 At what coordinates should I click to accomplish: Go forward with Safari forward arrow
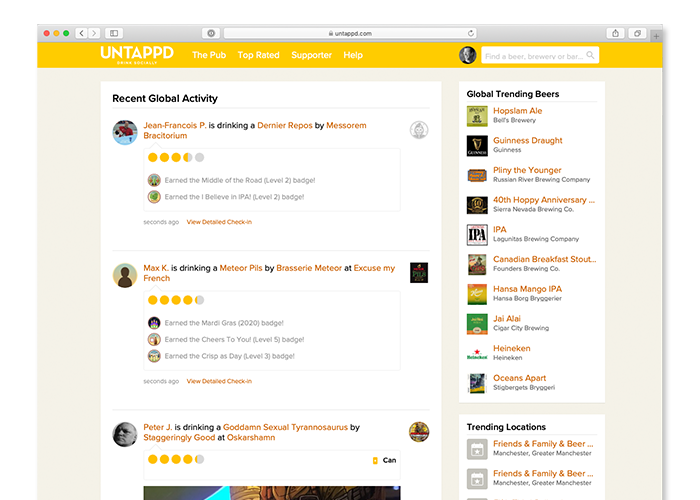[x=94, y=33]
